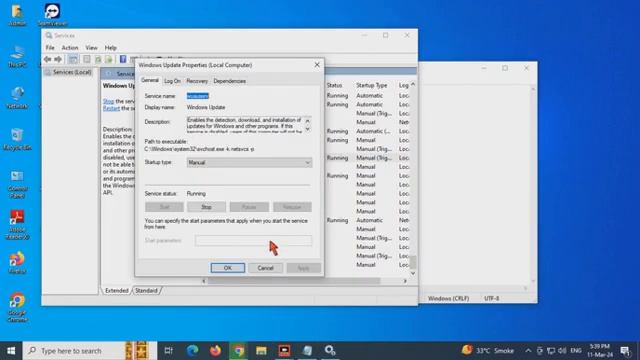Select the Firefox desktop icon
Viewport: 640px width, 360px height.
17,263
